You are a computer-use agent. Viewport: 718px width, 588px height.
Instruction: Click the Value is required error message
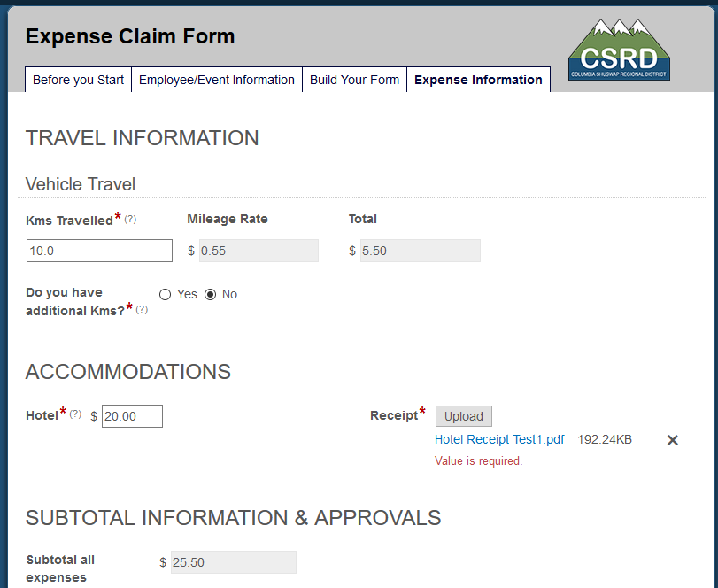click(x=478, y=460)
